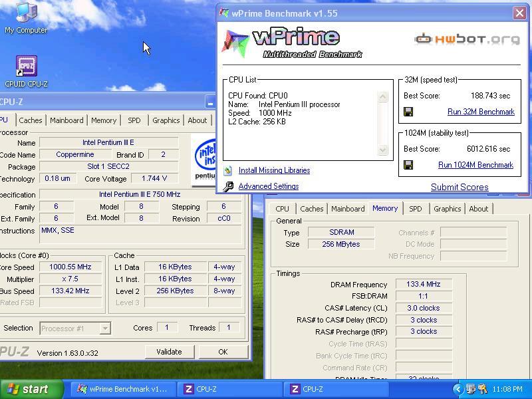Click Instructions MMX, SSE field
The height and width of the screenshot is (399, 532).
point(141,234)
